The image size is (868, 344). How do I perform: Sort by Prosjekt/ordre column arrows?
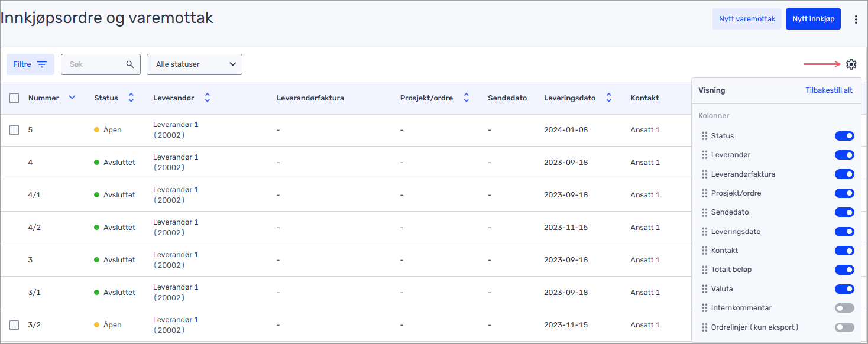tap(466, 98)
